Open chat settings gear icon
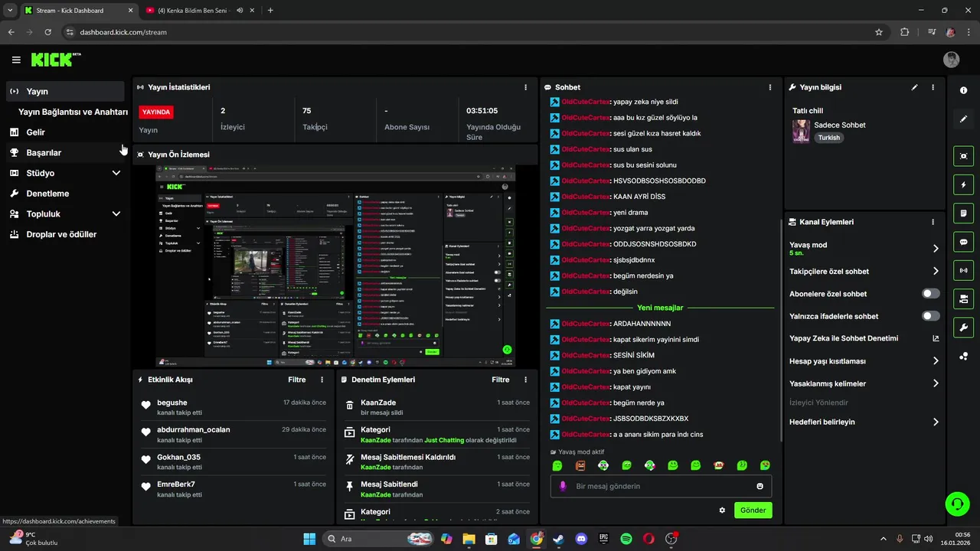The height and width of the screenshot is (551, 980). point(721,510)
